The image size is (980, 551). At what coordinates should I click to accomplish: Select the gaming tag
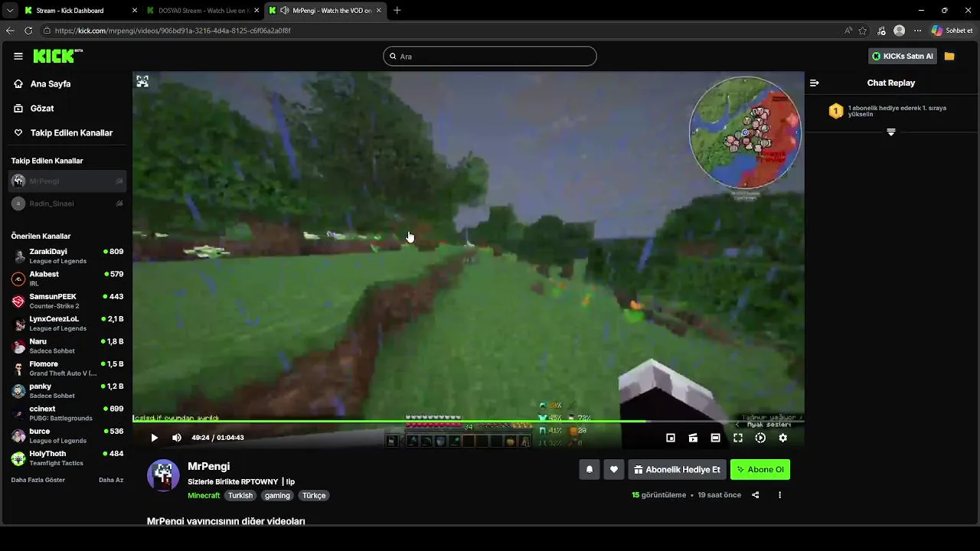[277, 495]
